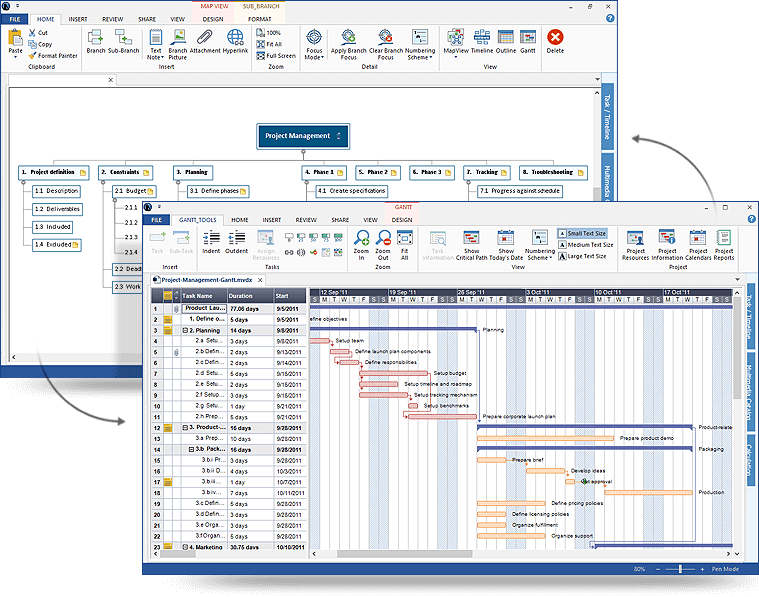Select 7.1 Progress against schedule node
This screenshot has width=759, height=597.
click(x=520, y=191)
